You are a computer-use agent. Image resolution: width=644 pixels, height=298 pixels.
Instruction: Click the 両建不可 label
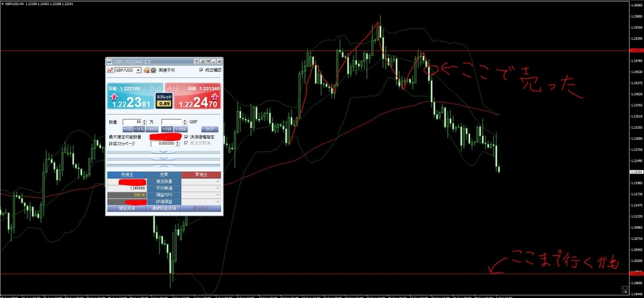(x=167, y=70)
